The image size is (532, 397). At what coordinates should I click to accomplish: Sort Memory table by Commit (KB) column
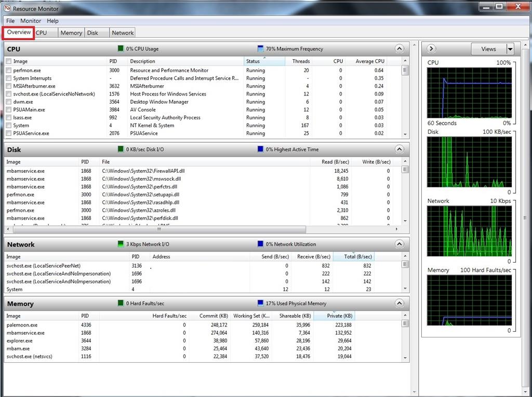[209, 316]
